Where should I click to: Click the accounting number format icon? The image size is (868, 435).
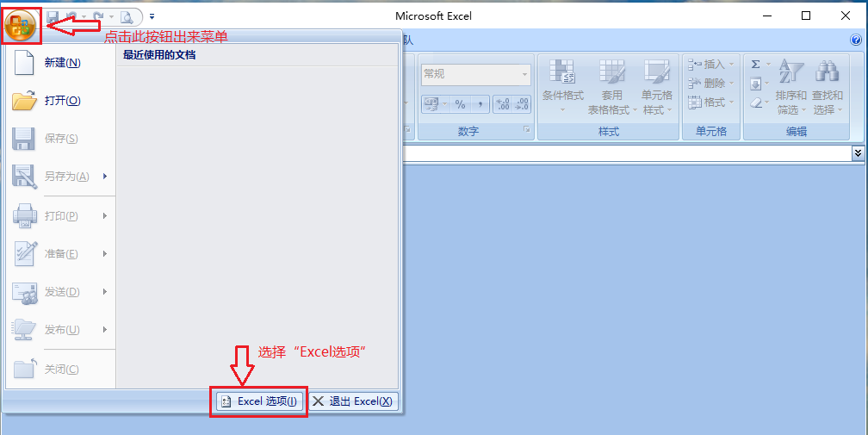[x=431, y=103]
